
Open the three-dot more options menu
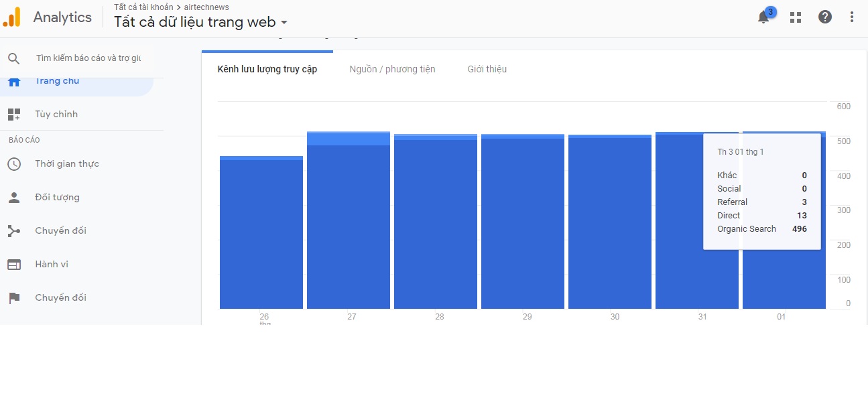(852, 17)
